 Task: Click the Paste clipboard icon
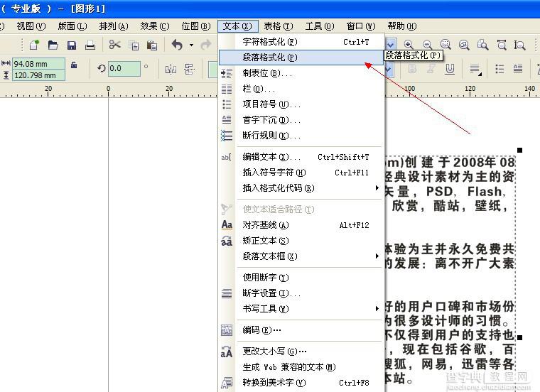click(x=152, y=45)
